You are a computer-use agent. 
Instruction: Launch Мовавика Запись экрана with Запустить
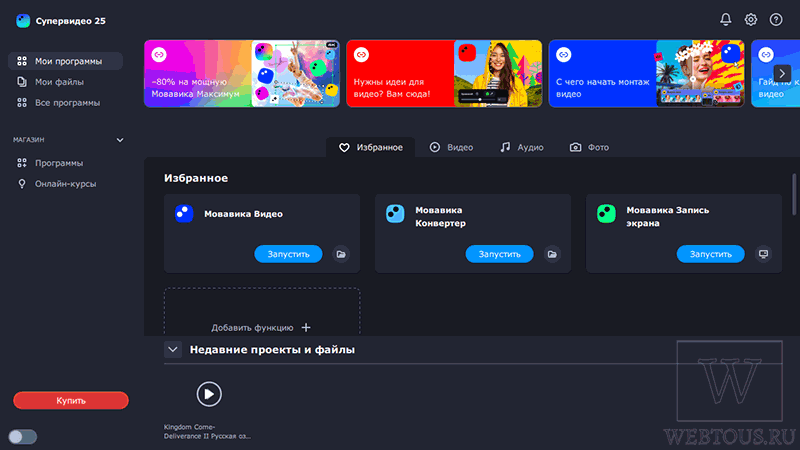coord(711,254)
